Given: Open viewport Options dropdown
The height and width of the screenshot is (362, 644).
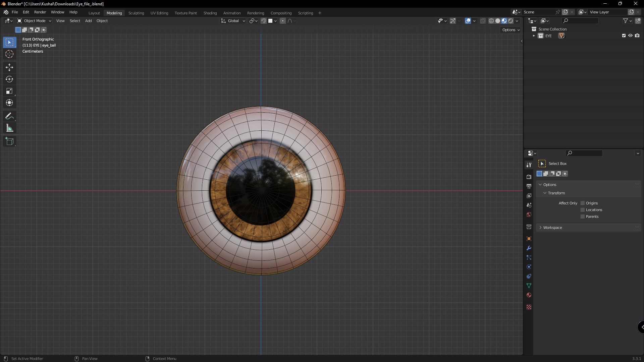Looking at the screenshot, I should (511, 30).
